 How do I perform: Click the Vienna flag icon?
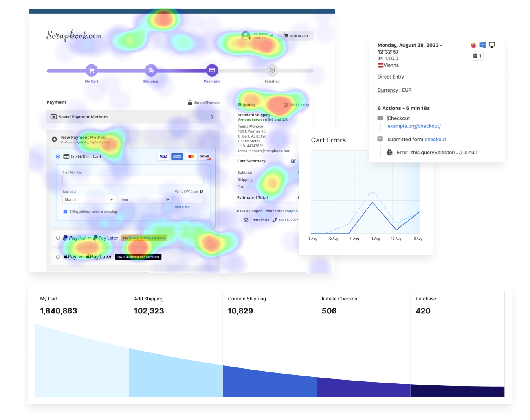click(380, 65)
